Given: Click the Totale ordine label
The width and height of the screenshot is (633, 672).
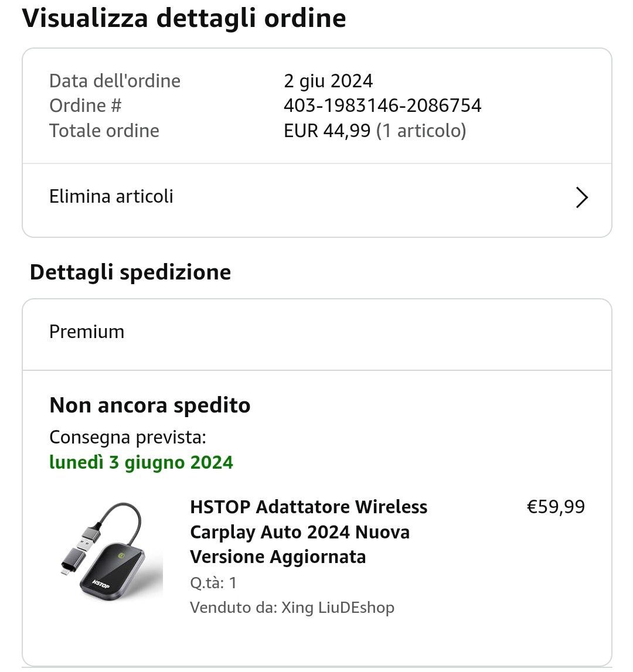Looking at the screenshot, I should point(104,130).
